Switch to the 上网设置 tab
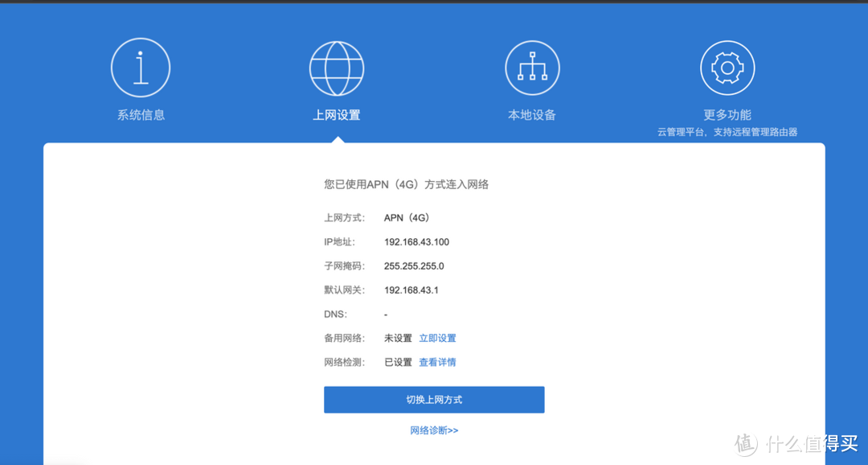The height and width of the screenshot is (465, 868). coord(337,114)
